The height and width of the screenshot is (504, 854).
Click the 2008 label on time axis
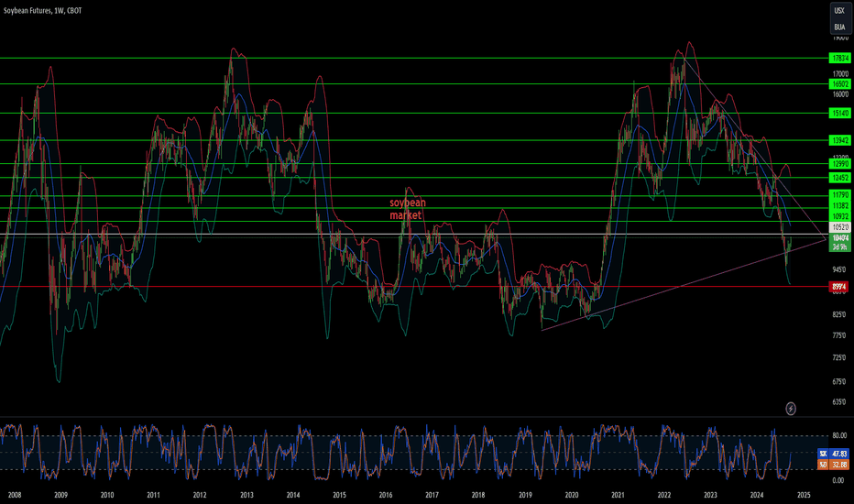(x=15, y=495)
